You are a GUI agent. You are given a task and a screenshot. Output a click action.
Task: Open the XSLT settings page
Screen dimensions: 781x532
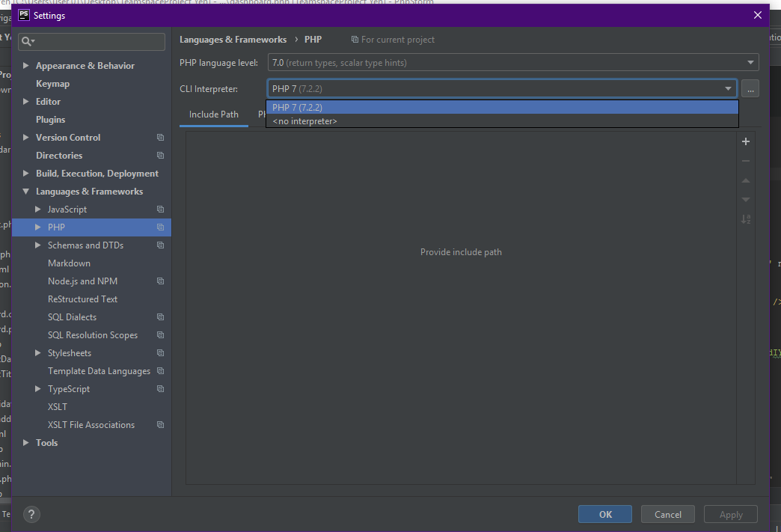(x=58, y=407)
